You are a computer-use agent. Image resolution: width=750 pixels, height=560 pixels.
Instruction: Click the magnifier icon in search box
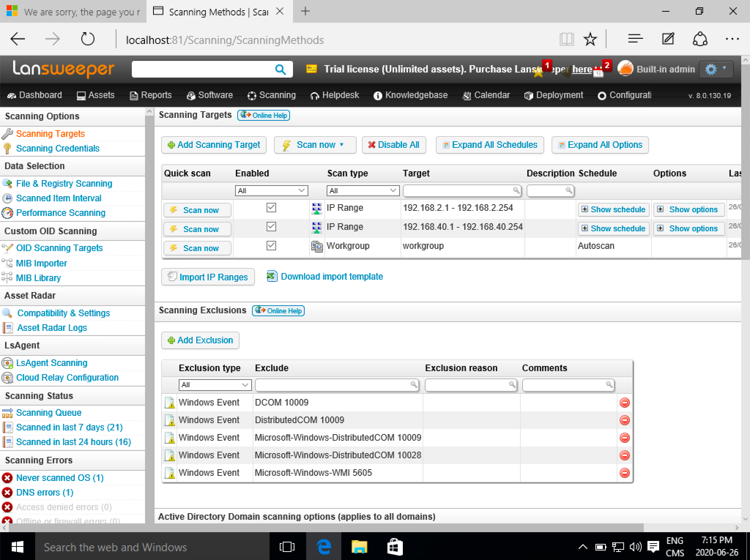click(280, 69)
